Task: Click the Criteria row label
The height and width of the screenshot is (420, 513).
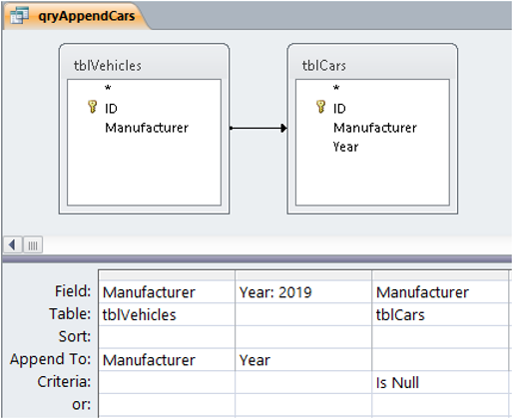Action: [x=64, y=381]
